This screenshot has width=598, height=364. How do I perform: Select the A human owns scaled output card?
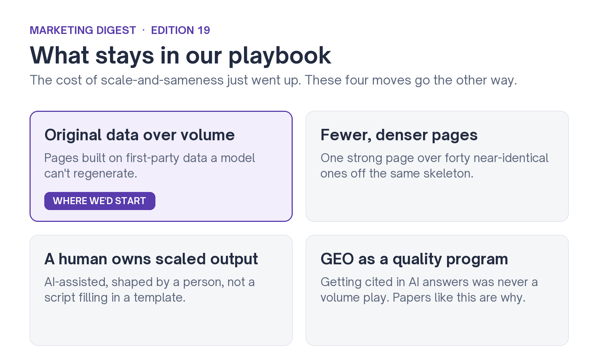(161, 290)
